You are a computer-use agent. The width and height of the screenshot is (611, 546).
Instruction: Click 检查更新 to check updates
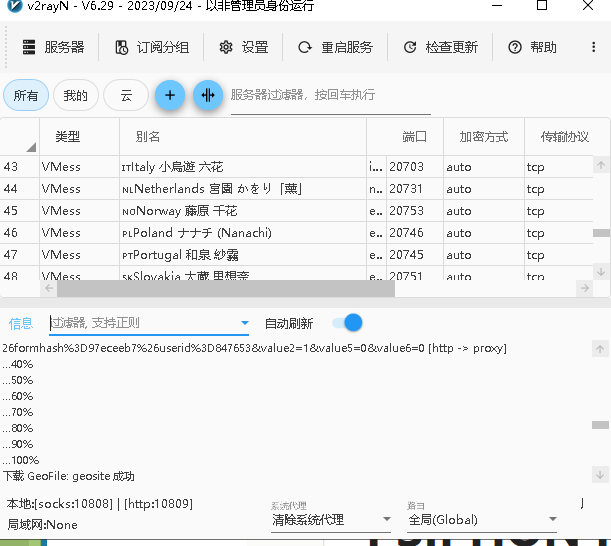click(440, 48)
